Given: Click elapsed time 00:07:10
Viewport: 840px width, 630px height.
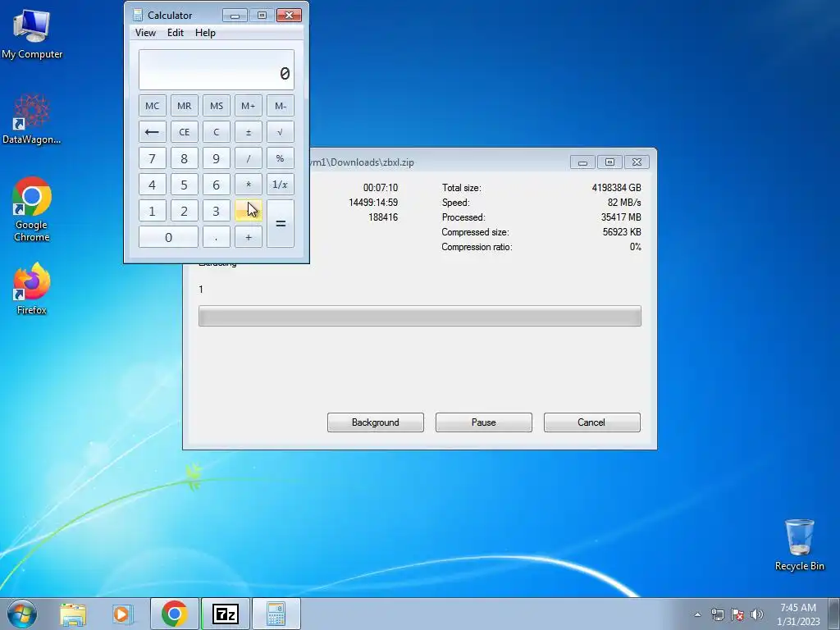Looking at the screenshot, I should tap(381, 188).
